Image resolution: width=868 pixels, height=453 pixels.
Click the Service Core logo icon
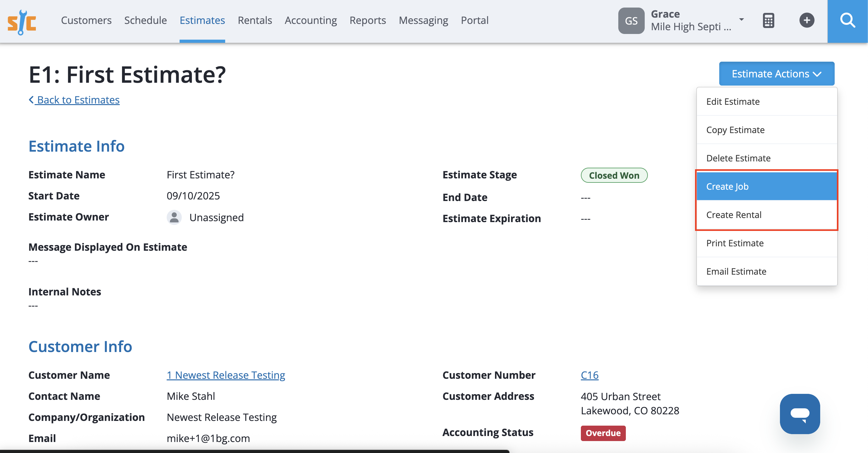(x=22, y=22)
